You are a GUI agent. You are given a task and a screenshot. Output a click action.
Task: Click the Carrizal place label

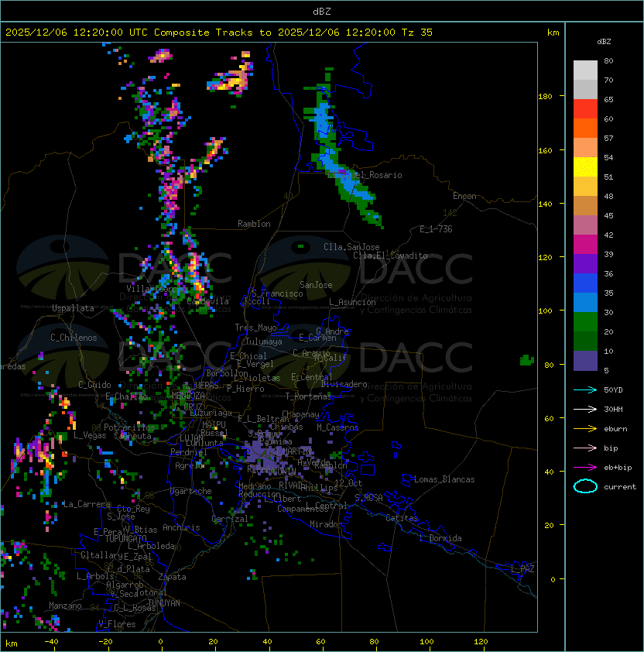(x=230, y=519)
